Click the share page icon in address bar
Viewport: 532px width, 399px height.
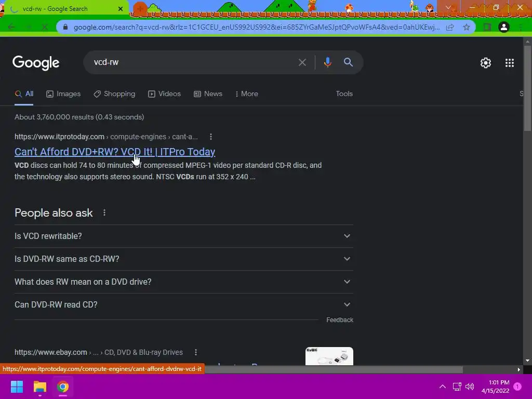pyautogui.click(x=450, y=27)
